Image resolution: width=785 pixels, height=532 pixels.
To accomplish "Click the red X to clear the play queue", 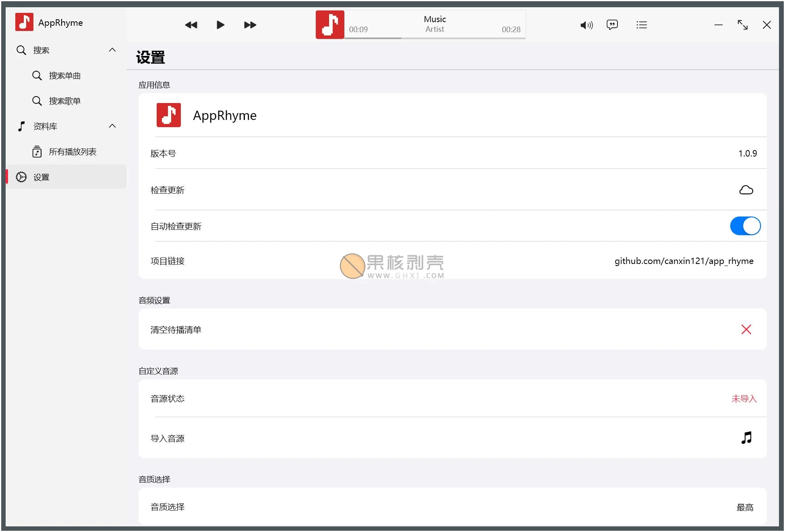I will tap(746, 329).
